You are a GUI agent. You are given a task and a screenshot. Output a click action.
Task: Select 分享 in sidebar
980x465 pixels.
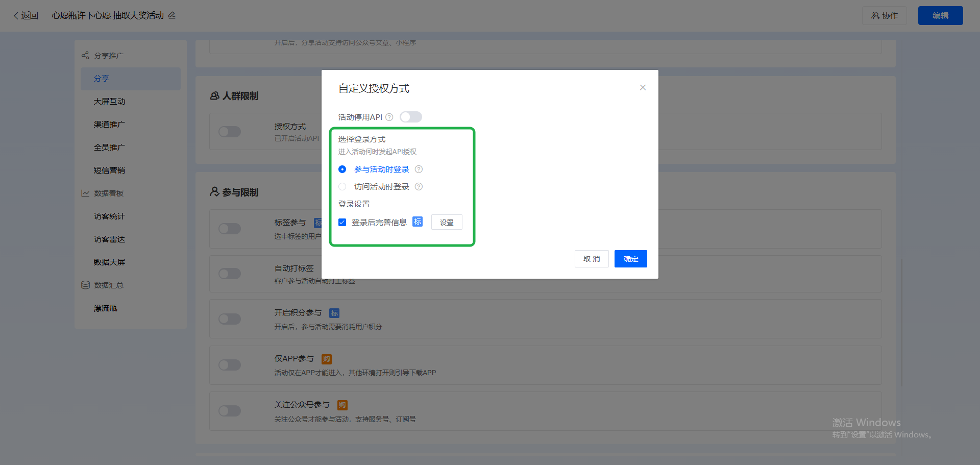click(x=131, y=79)
